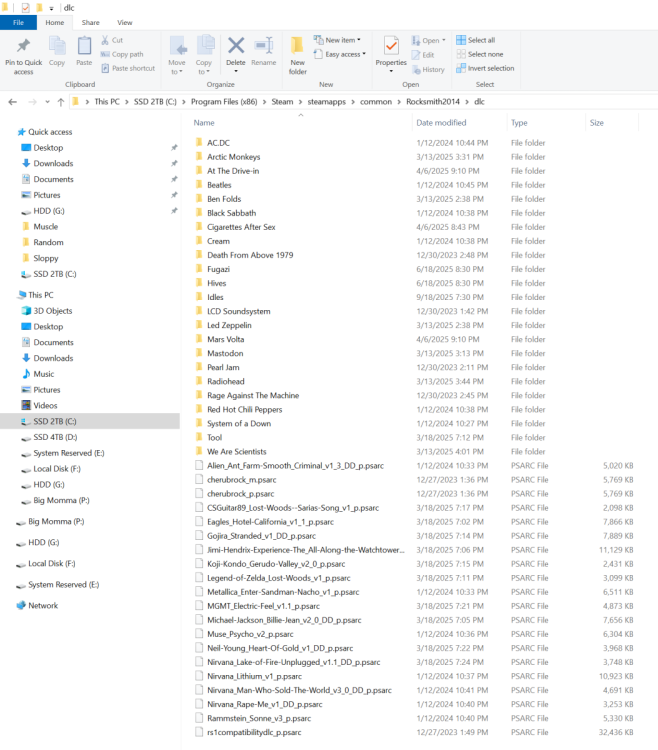Select cherubrock_m.psarc file
The height and width of the screenshot is (750, 658).
(241, 480)
